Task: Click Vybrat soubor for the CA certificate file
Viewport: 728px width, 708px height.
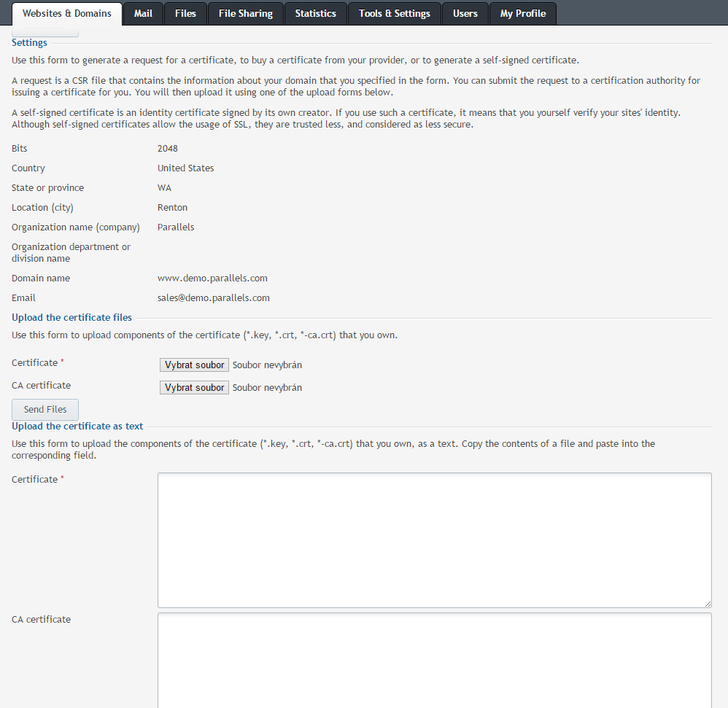Action: tap(194, 388)
